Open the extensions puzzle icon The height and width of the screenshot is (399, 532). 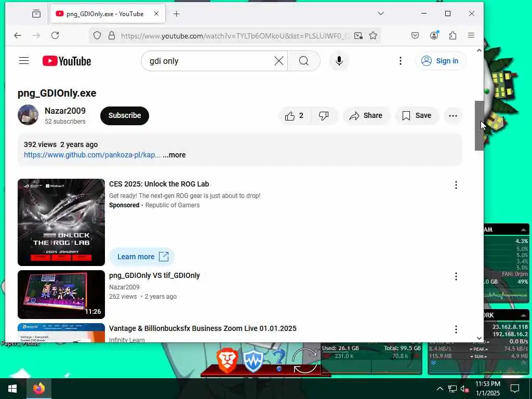[453, 35]
